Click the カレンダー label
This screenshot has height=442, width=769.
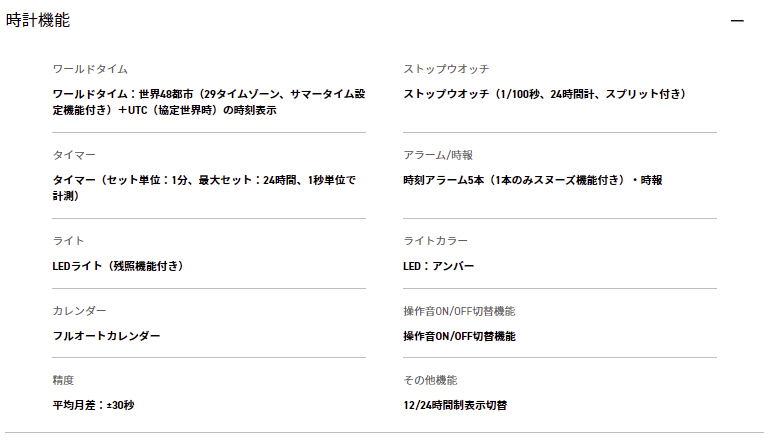[79, 311]
